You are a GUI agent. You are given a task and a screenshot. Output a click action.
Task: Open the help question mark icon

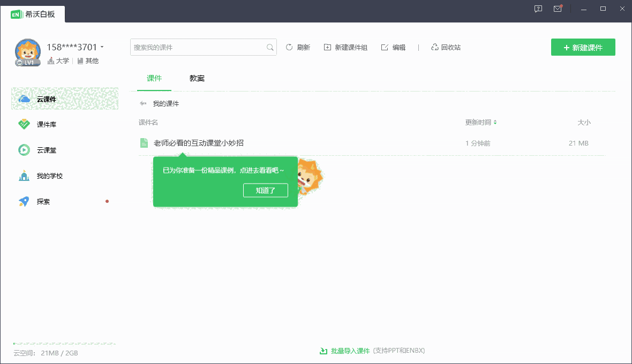coord(538,9)
